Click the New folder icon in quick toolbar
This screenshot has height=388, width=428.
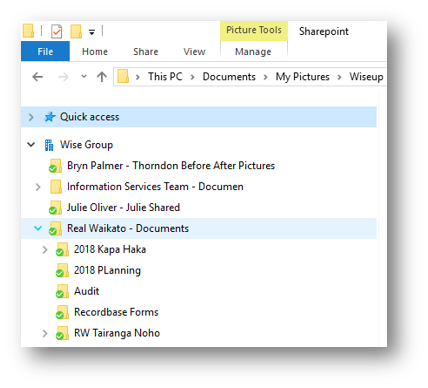(76, 31)
